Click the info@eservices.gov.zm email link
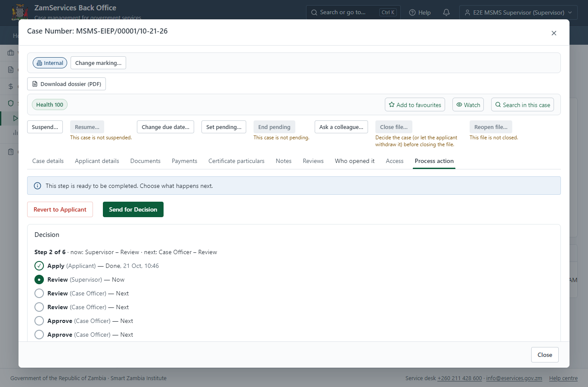Viewport: 588px width, 387px height. (514, 378)
